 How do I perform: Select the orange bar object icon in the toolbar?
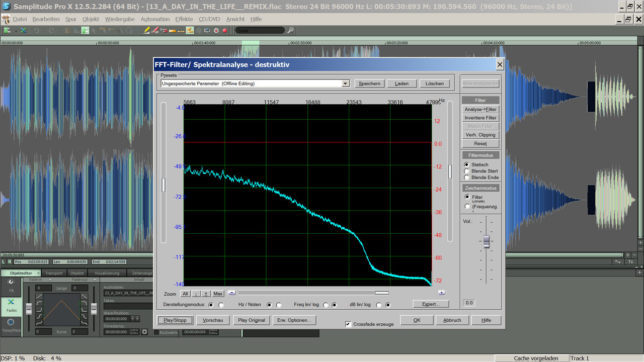click(172, 30)
